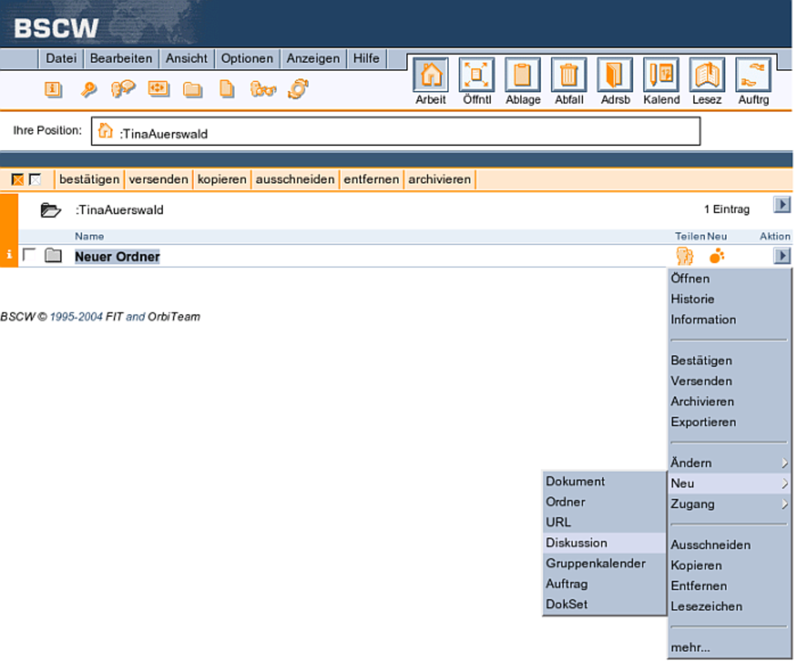Select Information in the context menu
Viewport: 797px width, 672px height.
(729, 319)
